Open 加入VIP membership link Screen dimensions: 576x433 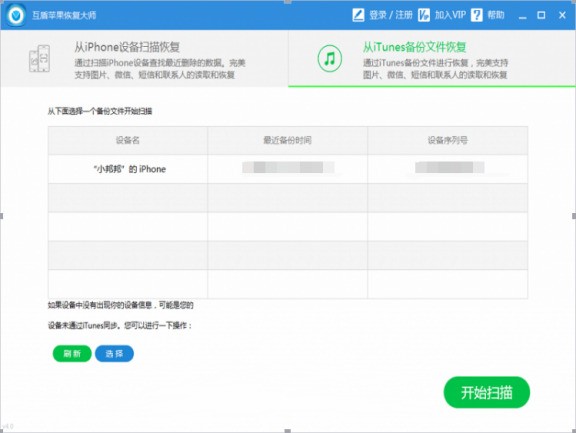(x=450, y=15)
